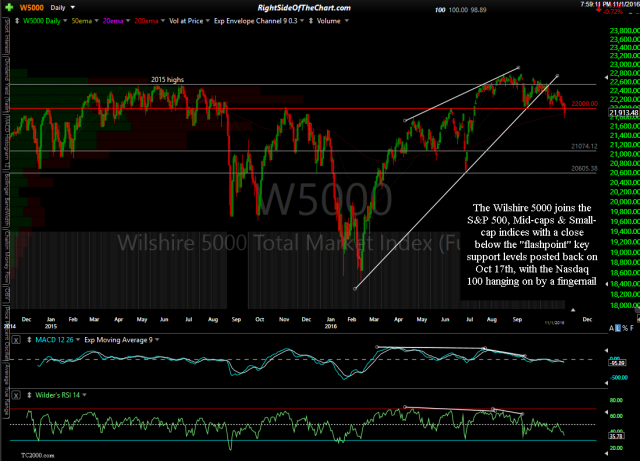
Task: Click the move arrows beside W5000 Daily
Action: pyautogui.click(x=17, y=21)
